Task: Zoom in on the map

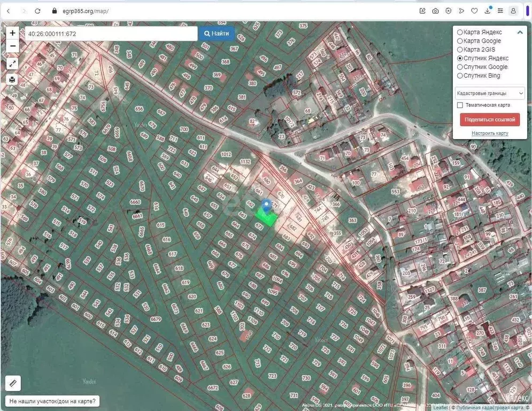Action: pos(13,33)
